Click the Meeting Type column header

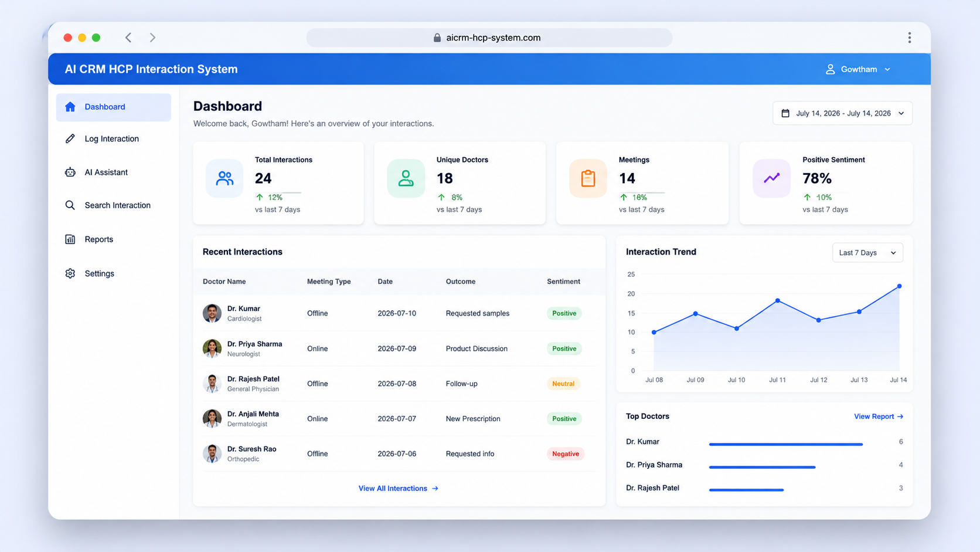(329, 282)
